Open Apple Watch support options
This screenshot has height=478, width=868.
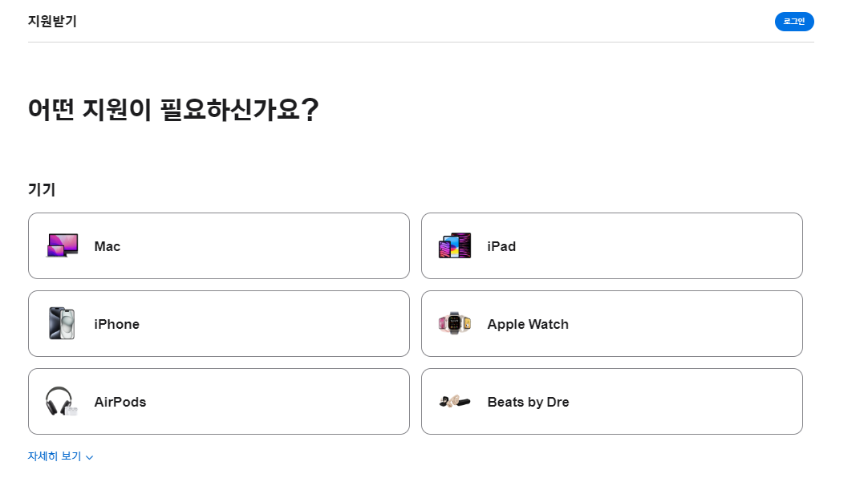(612, 323)
